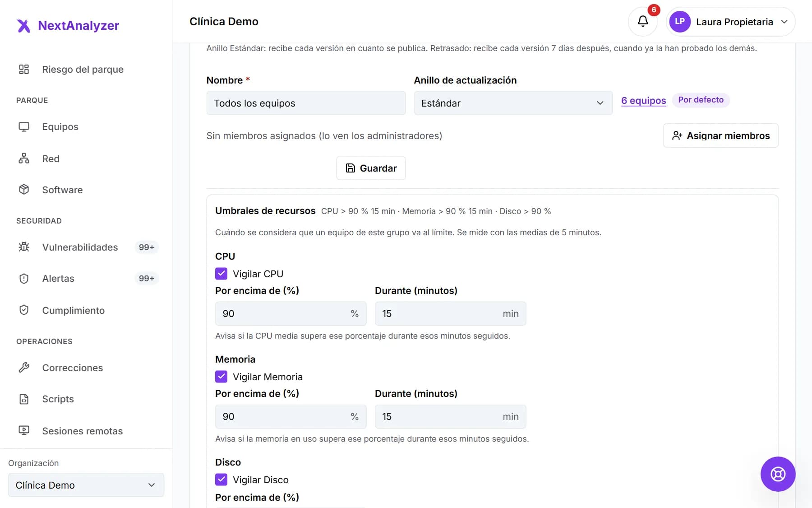The width and height of the screenshot is (812, 508).
Task: Open Correcciones page
Action: (72, 368)
